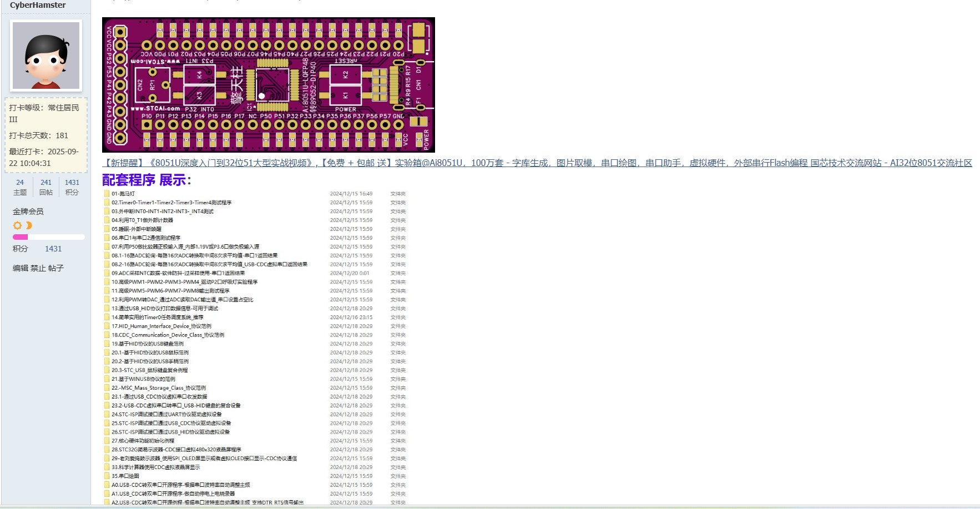The height and width of the screenshot is (509, 980).
Task: Click 最近打卡 2025-09-22 timestamp text
Action: [44, 158]
